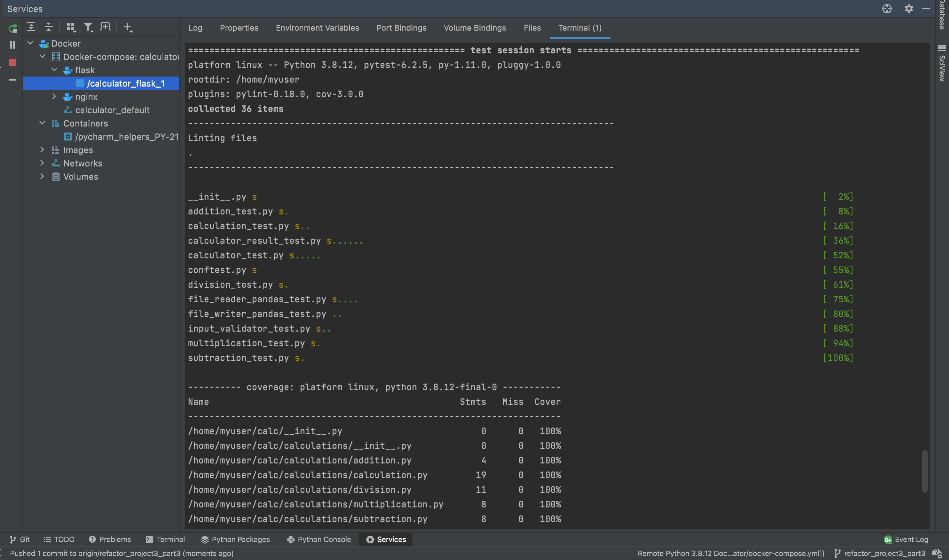Open the Services settings gear
Image resolution: width=949 pixels, height=560 pixels.
click(x=909, y=8)
